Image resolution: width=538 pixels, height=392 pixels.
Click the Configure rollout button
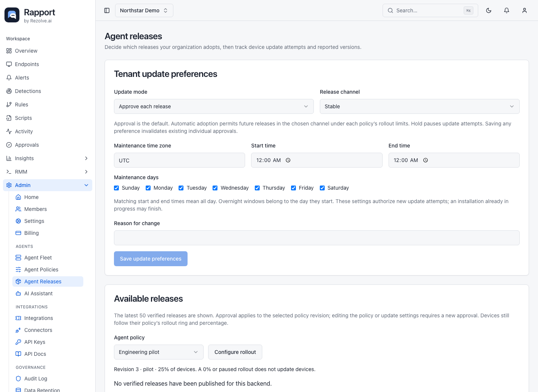pos(235,352)
